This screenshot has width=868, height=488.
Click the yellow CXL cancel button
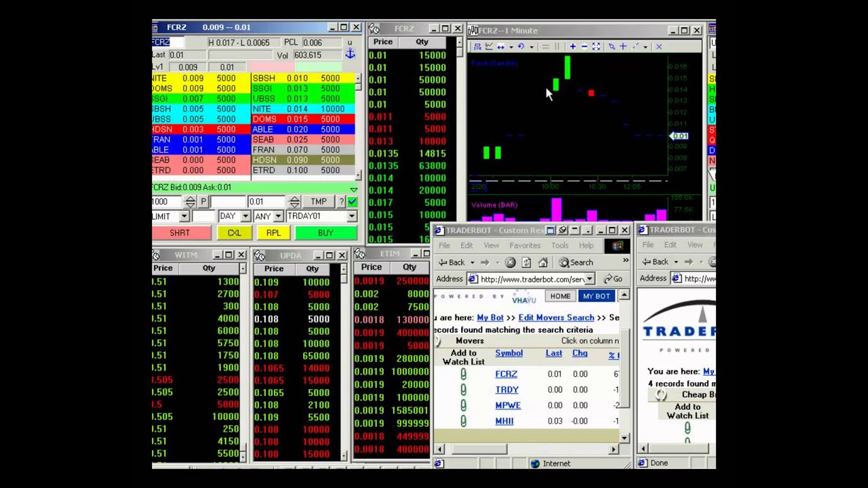pos(234,233)
